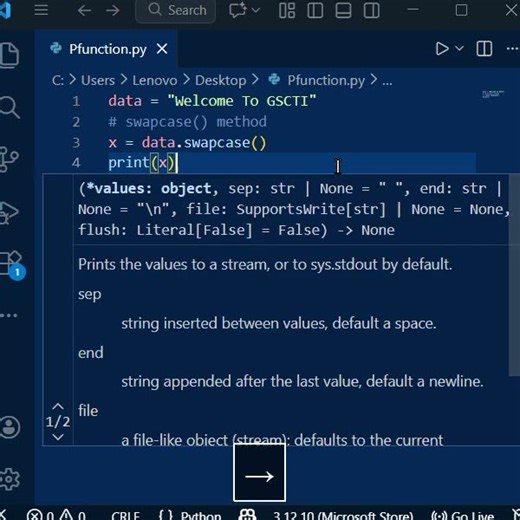Toggle the primary side bar
The image size is (520, 520).
315,10
